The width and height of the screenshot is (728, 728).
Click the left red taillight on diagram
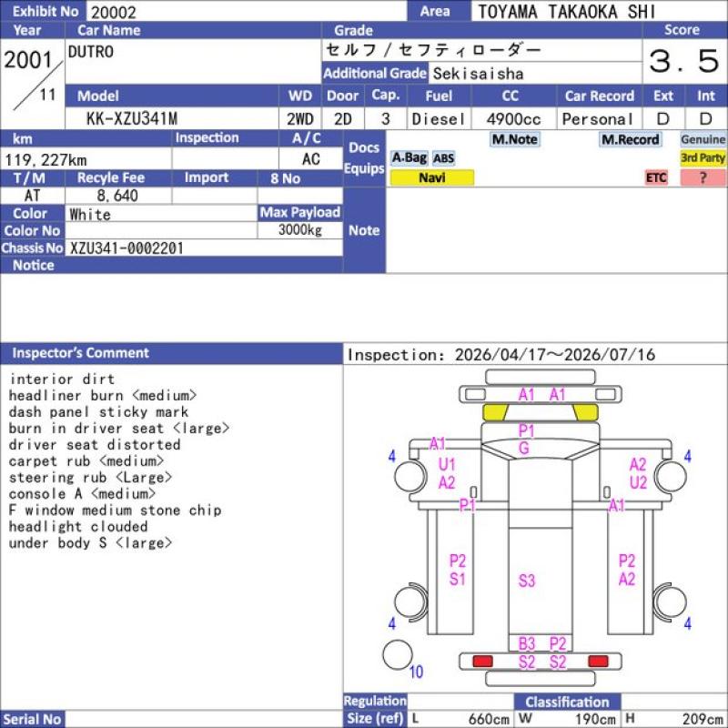(482, 662)
